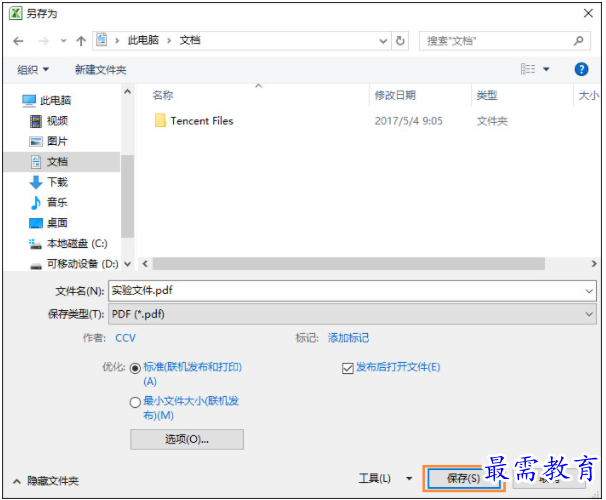Image resolution: width=606 pixels, height=500 pixels.
Task: Select the Tencent Files folder
Action: 202,121
